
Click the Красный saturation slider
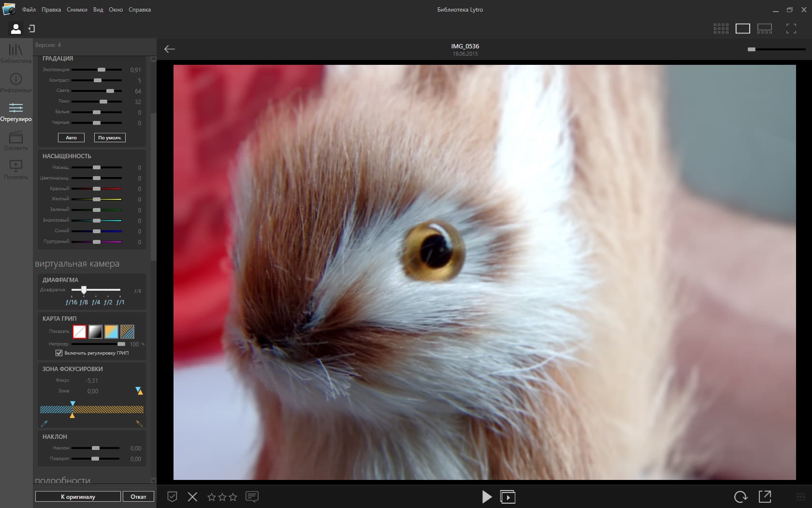pyautogui.click(x=97, y=189)
